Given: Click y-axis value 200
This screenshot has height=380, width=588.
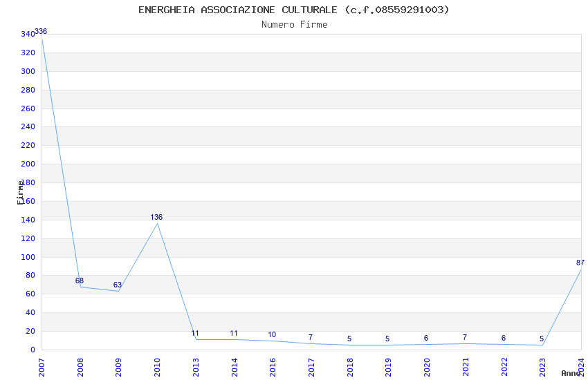Looking at the screenshot, I should pos(28,164).
